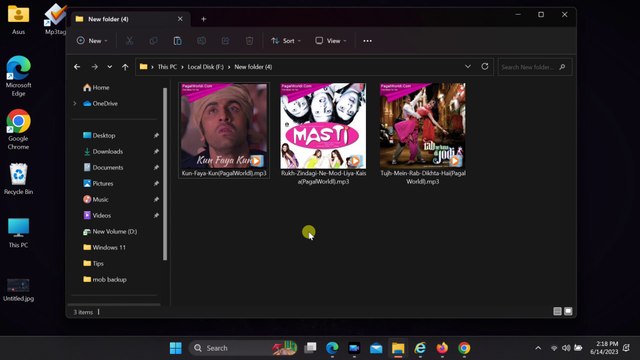
Task: Click breadcrumb chevron after This PC
Action: pos(182,67)
